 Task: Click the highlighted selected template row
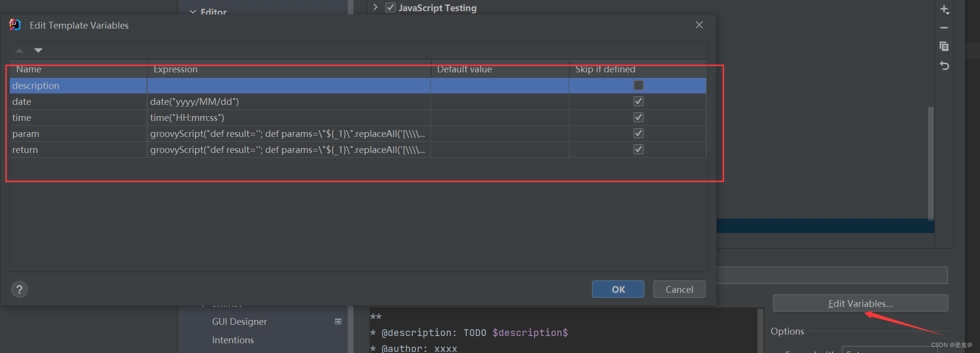(825, 226)
